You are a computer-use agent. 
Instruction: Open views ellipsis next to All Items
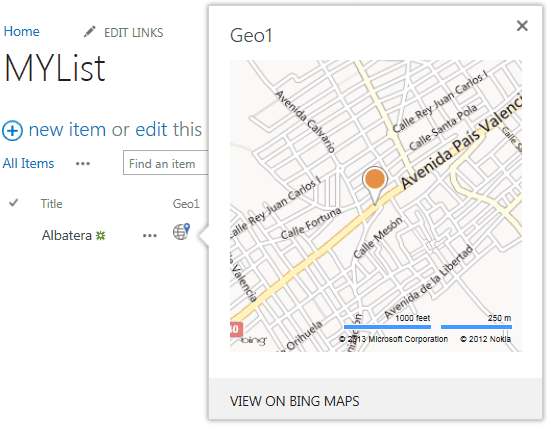(x=83, y=164)
